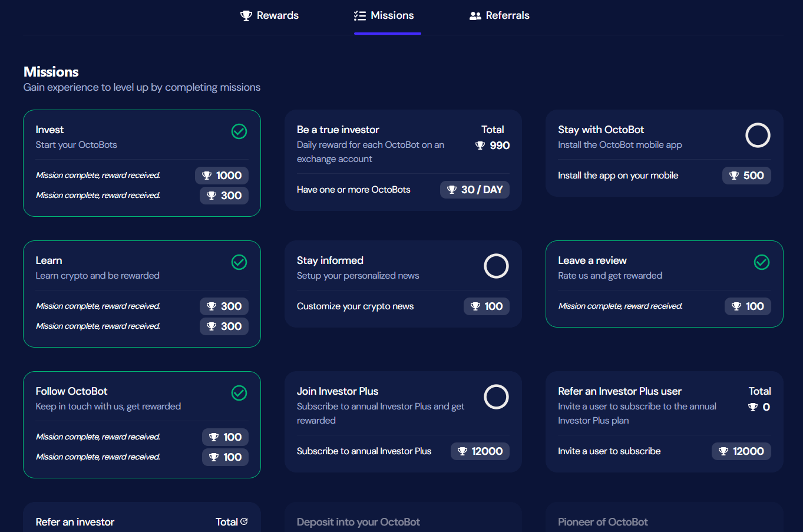Click the empty circle on Stay informed
Image resolution: width=803 pixels, height=532 pixels.
pos(496,266)
